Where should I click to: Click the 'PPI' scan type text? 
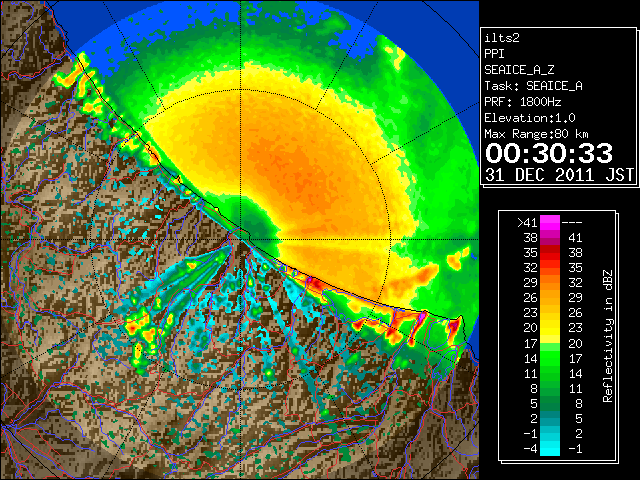point(494,54)
